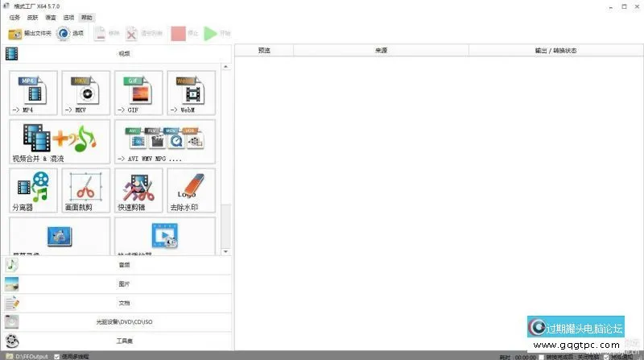644x360 pixels.
Task: Open the video merge and mux tool
Action: 60,142
